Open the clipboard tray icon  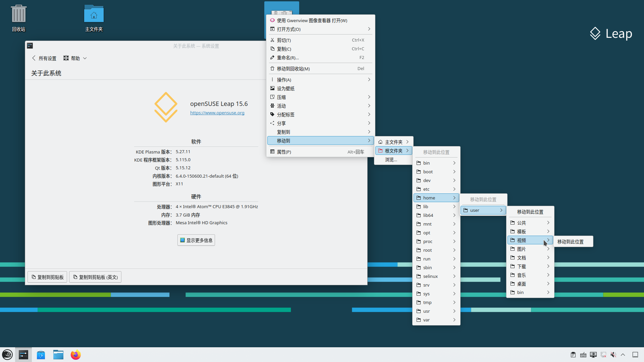573,355
